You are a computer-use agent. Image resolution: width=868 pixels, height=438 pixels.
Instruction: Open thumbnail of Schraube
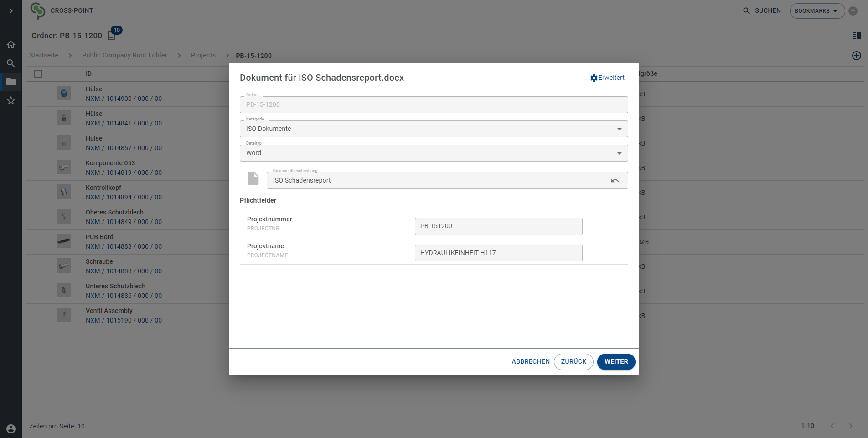[x=64, y=266]
